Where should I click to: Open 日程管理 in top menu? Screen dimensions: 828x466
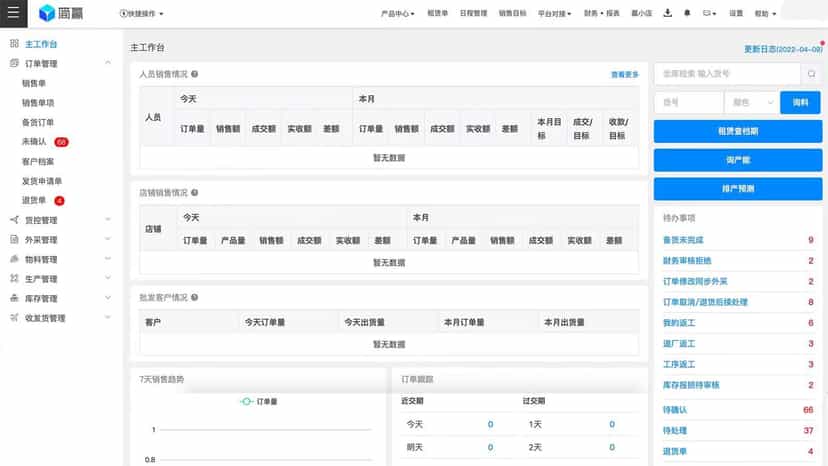click(473, 13)
